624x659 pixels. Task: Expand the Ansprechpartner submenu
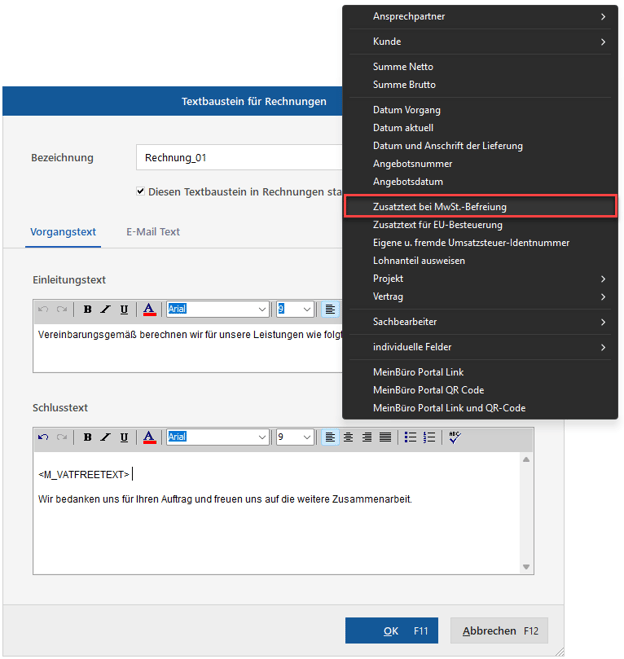pos(488,17)
